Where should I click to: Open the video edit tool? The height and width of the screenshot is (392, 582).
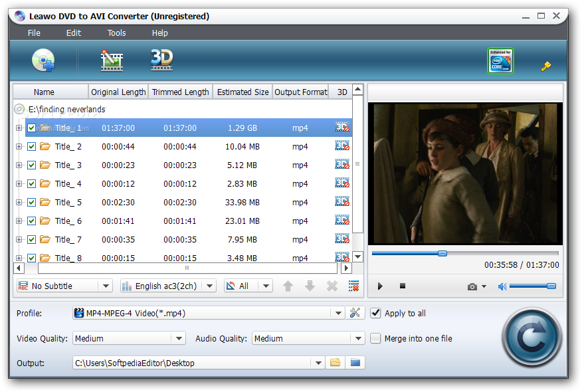[x=112, y=60]
